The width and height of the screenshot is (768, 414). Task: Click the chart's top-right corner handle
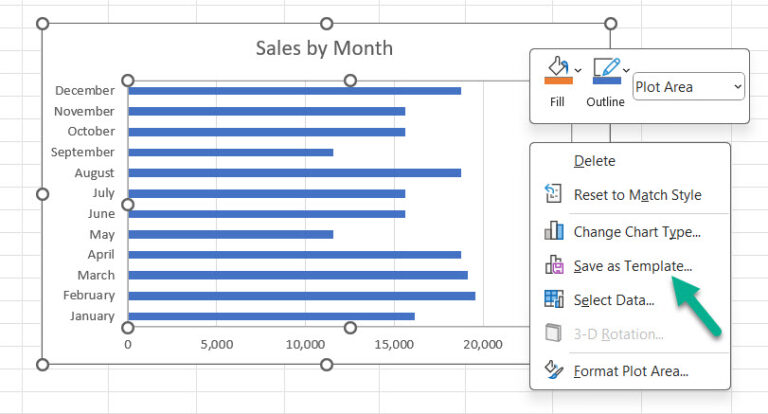tap(610, 24)
